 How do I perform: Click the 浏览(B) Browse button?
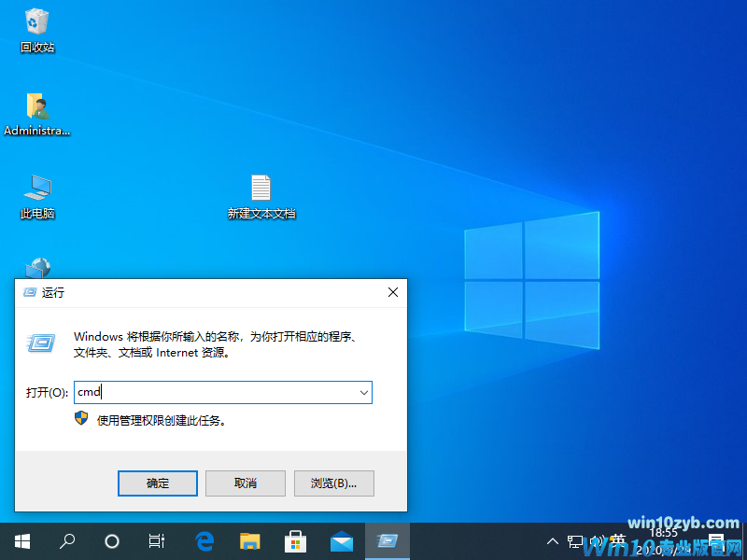333,483
